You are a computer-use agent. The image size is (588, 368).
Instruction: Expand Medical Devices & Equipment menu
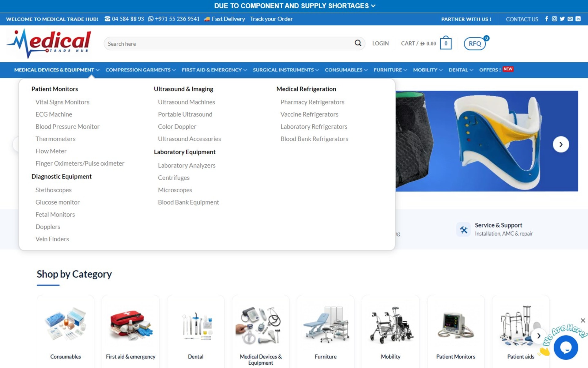tap(57, 70)
